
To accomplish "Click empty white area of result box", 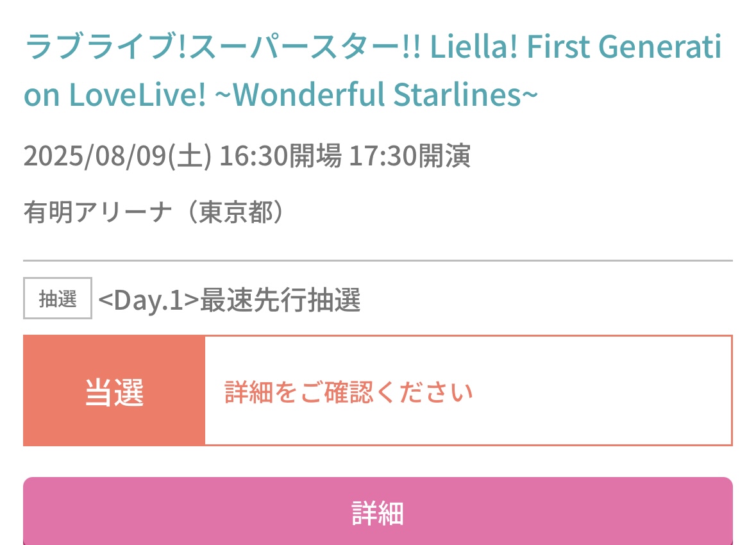I will (603, 390).
